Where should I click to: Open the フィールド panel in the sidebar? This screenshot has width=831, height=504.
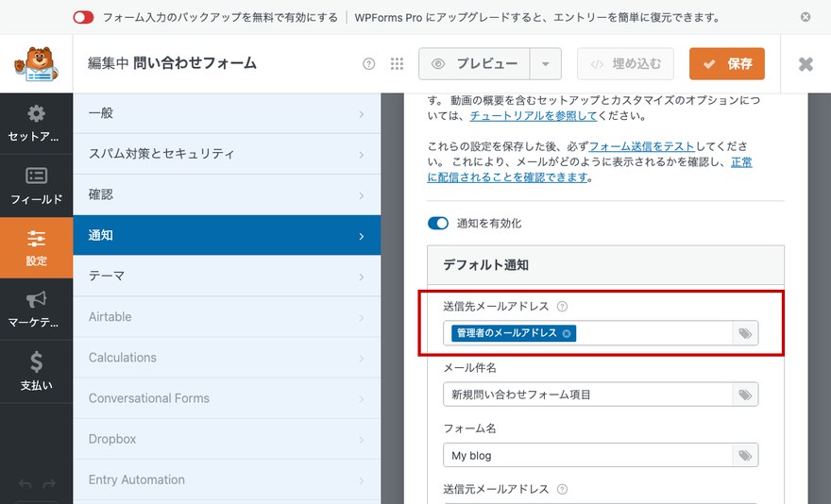tap(36, 186)
